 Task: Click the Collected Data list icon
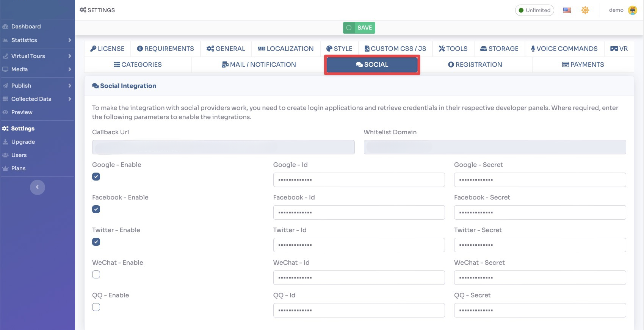[5, 99]
